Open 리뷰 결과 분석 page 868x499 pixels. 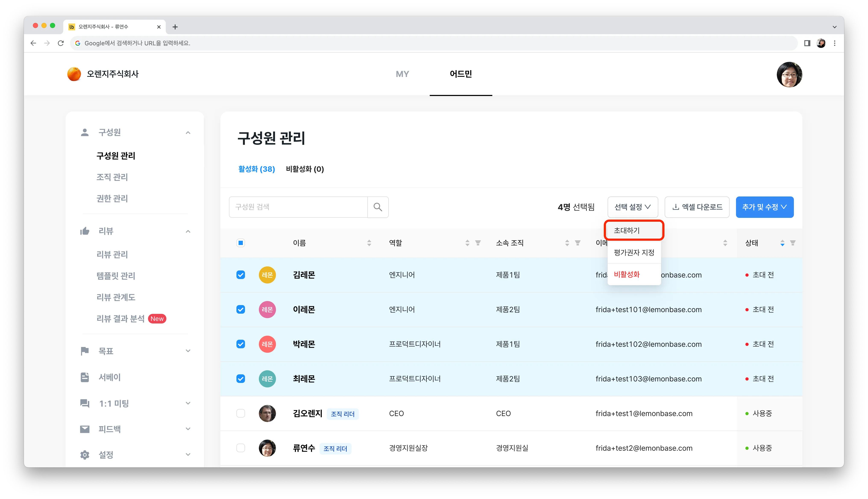[120, 319]
